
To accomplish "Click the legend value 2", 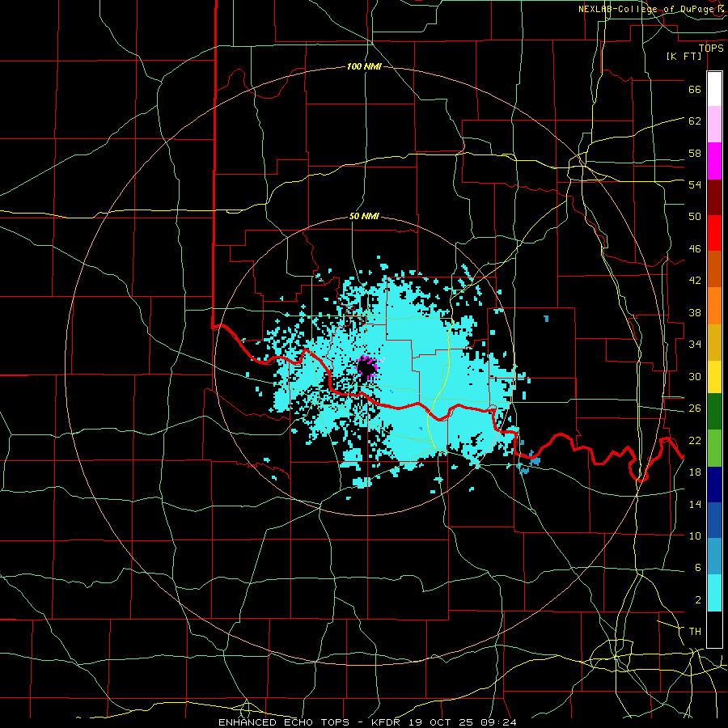I will click(697, 600).
